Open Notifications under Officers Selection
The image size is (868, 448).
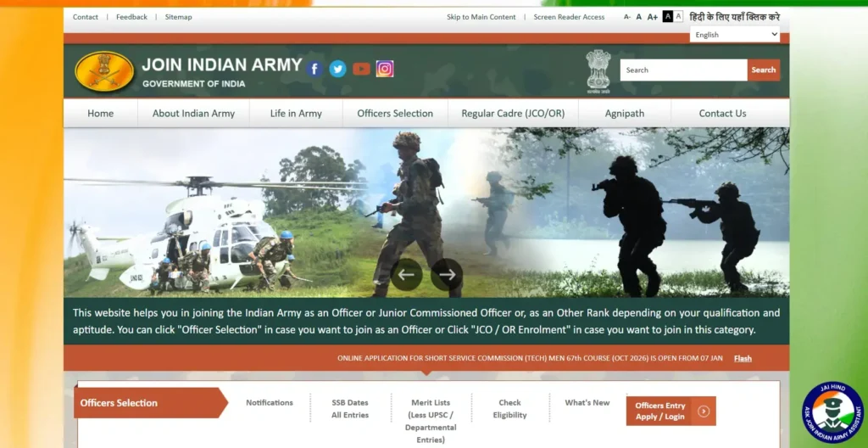coord(270,402)
